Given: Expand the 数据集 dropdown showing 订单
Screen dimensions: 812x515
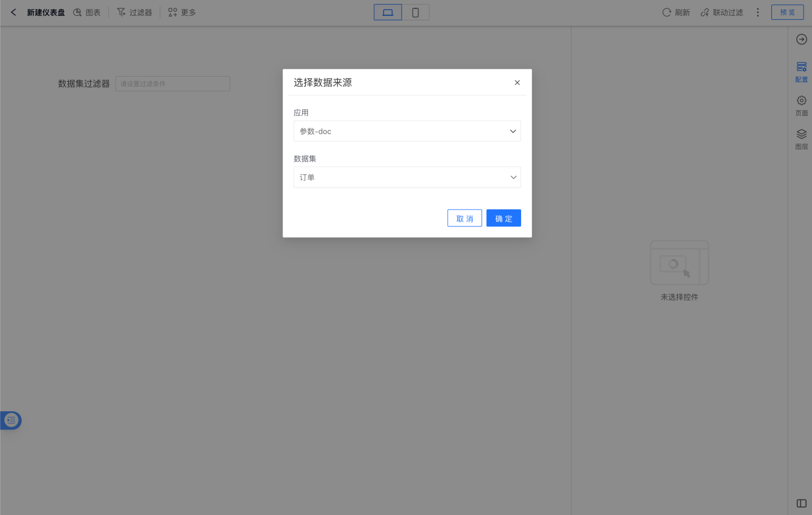Looking at the screenshot, I should (407, 177).
